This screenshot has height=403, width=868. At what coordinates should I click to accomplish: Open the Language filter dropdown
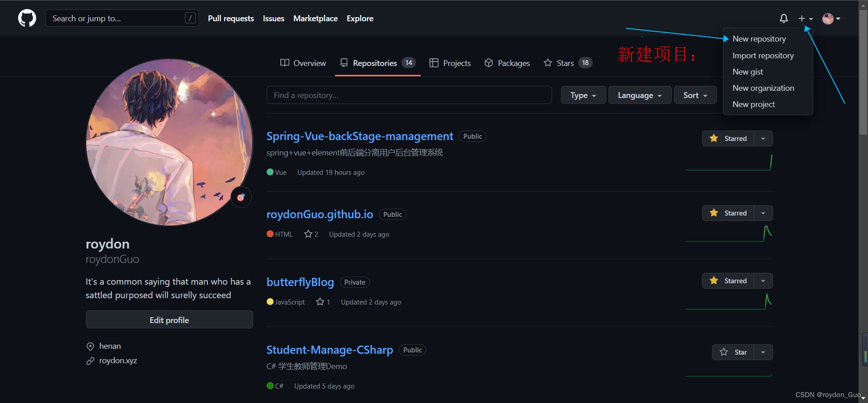pos(640,95)
